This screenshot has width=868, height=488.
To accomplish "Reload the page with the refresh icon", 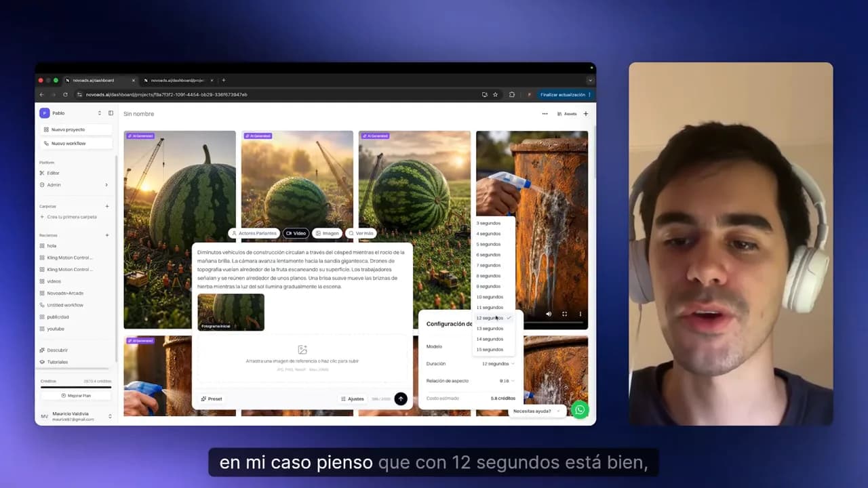I will coord(65,94).
